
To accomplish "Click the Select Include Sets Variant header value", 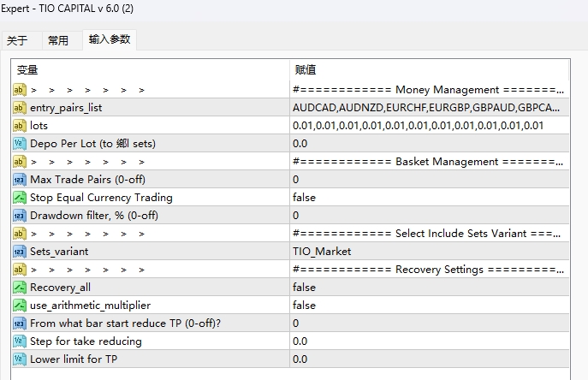I will pyautogui.click(x=430, y=234).
